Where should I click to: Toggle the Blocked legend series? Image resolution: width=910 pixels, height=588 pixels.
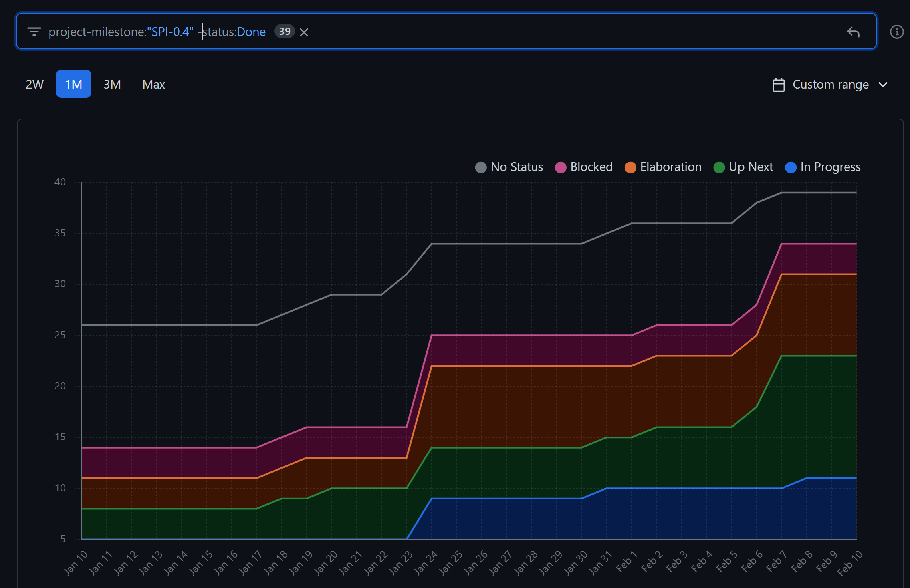tap(584, 167)
